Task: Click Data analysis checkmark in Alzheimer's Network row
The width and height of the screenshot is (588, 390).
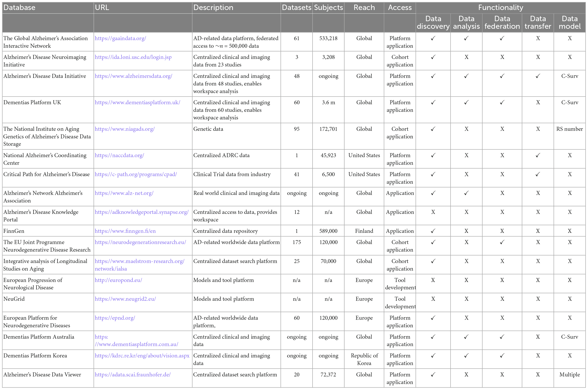Action: pos(466,193)
